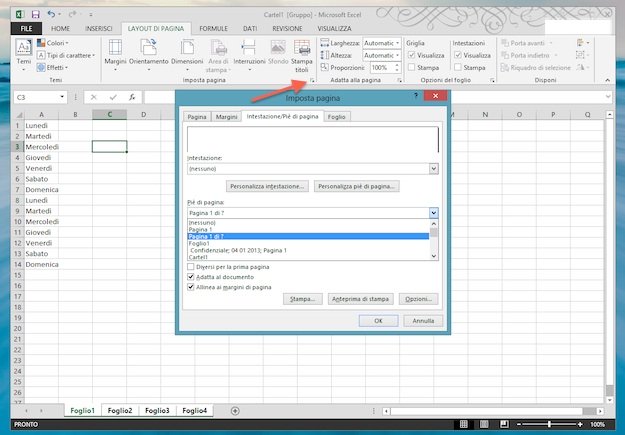The width and height of the screenshot is (625, 435).
Task: Switch to Normal view in status bar
Action: [464, 424]
